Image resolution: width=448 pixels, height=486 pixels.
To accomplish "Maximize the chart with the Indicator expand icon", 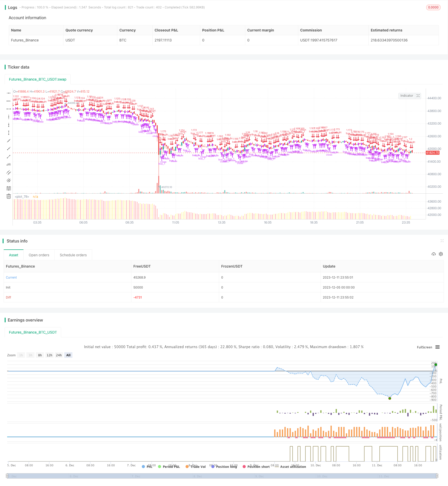I will point(418,96).
